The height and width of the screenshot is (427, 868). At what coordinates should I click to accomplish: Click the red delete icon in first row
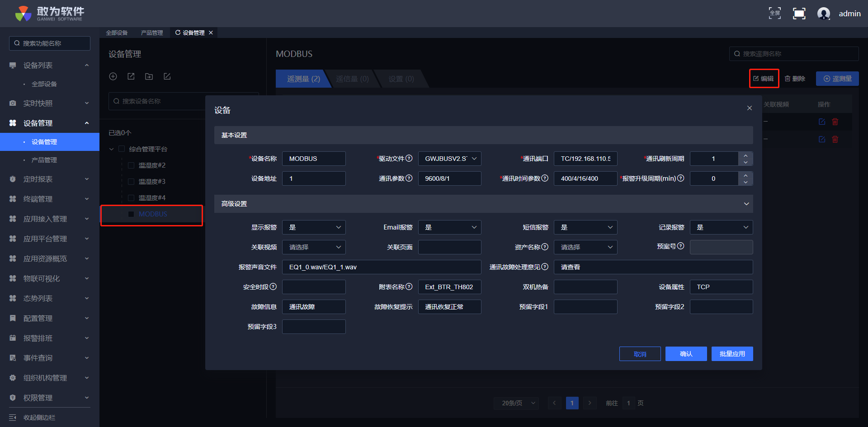pyautogui.click(x=835, y=122)
